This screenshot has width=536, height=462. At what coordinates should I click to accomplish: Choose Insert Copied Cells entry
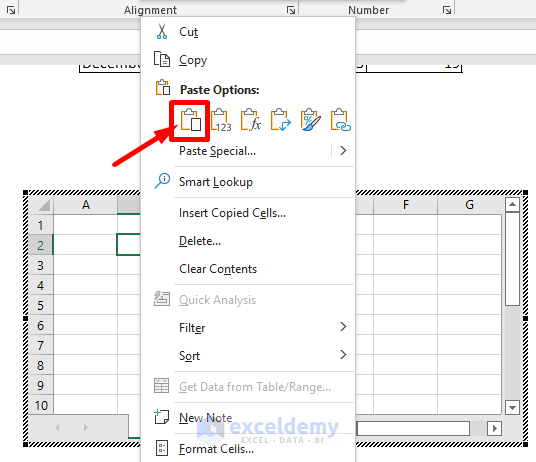pyautogui.click(x=248, y=213)
